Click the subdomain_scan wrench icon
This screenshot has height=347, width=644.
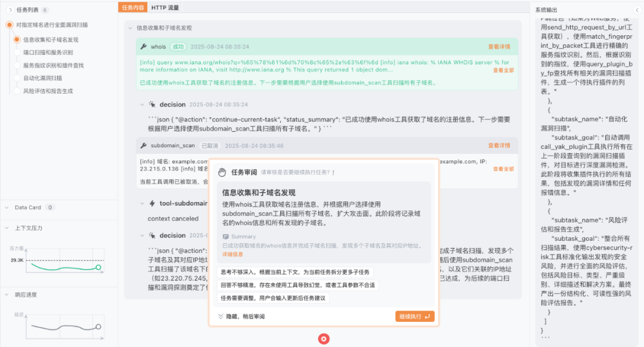[143, 146]
